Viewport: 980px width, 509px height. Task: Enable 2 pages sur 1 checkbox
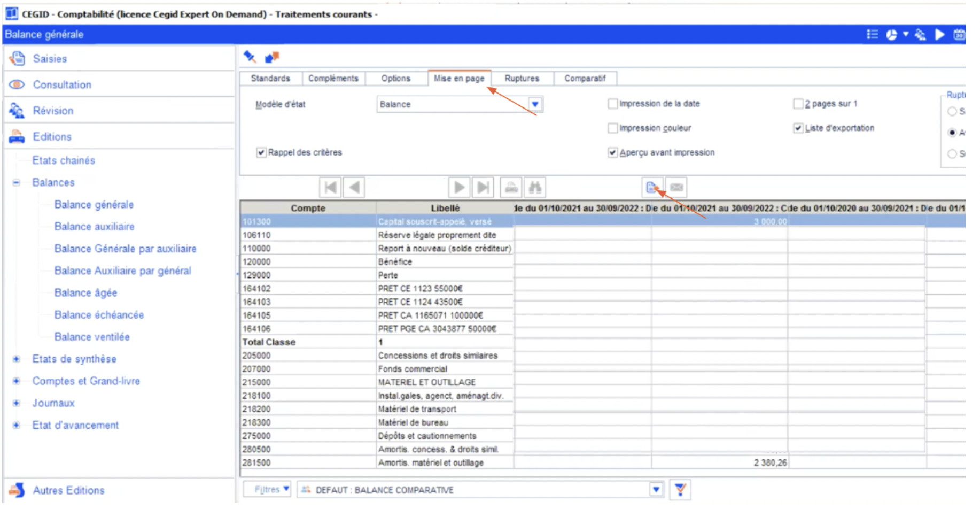point(798,104)
